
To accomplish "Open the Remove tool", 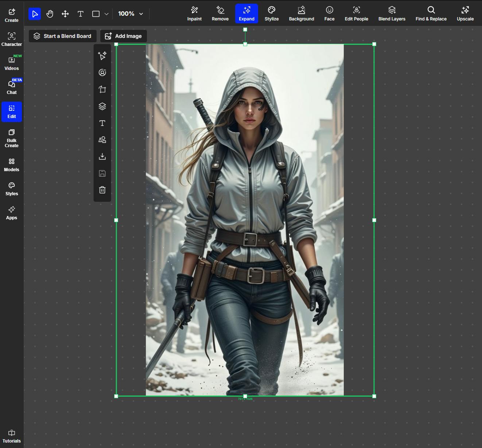I will click(x=220, y=13).
